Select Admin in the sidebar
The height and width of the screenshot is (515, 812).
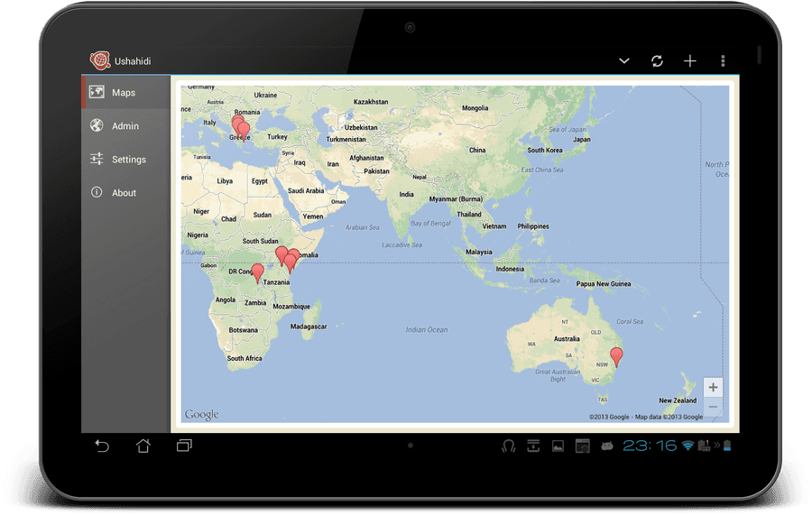[125, 125]
